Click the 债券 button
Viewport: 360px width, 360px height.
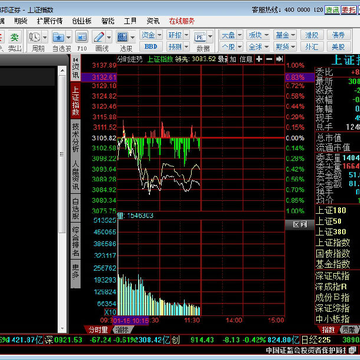pyautogui.click(x=339, y=35)
